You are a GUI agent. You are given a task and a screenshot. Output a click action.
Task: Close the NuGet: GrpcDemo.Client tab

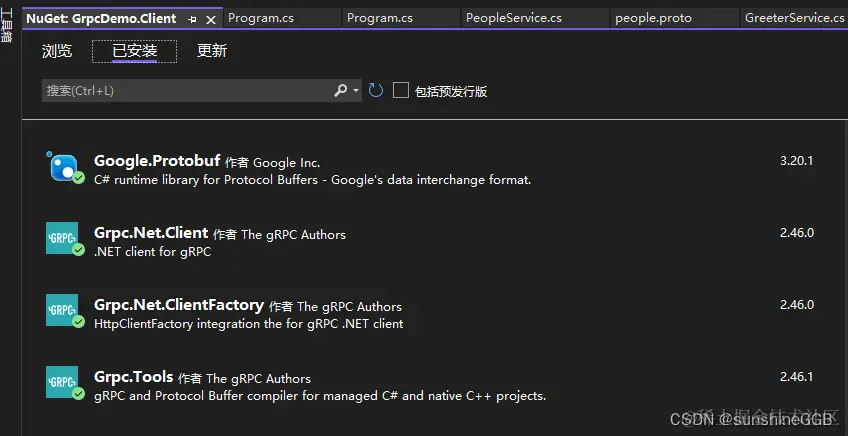coord(211,19)
